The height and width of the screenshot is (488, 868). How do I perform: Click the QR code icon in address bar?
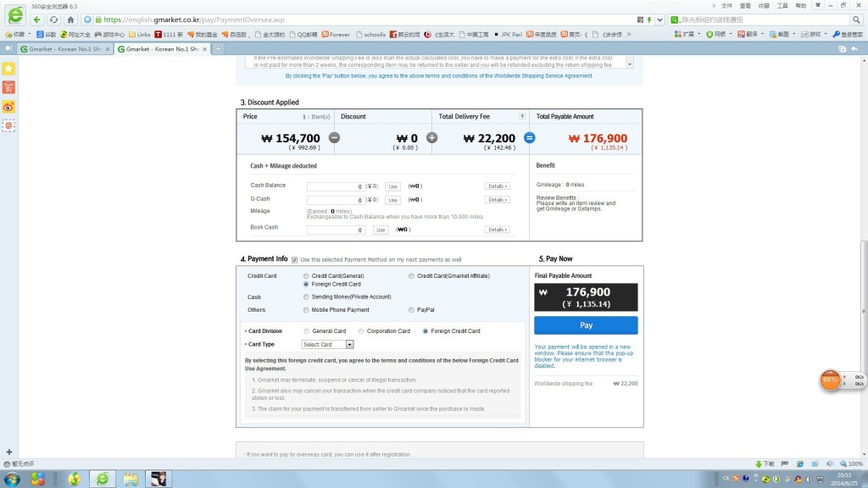pos(640,19)
